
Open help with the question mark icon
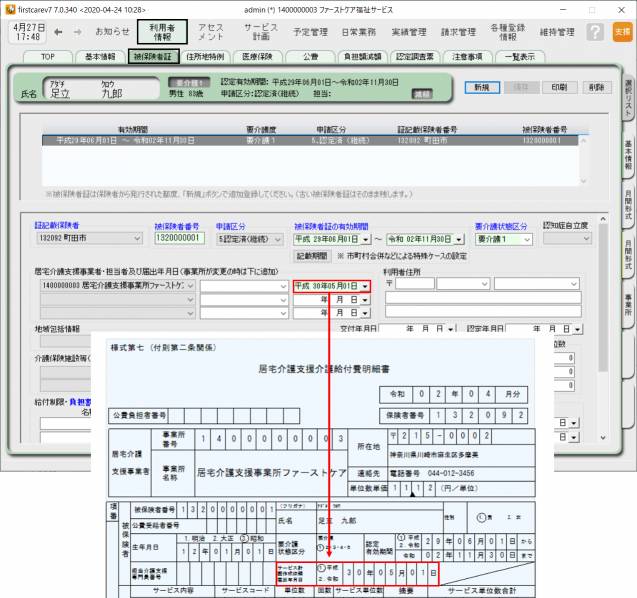tap(595, 31)
